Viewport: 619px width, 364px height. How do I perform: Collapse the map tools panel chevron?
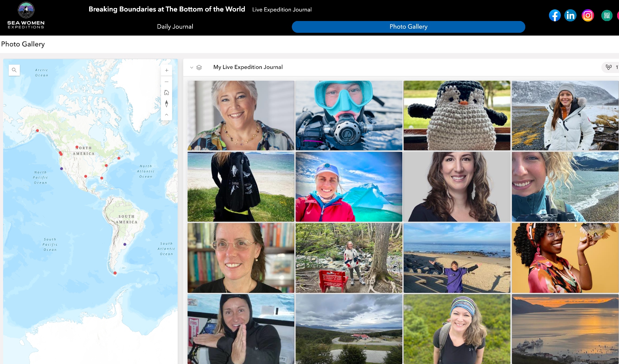tap(167, 115)
